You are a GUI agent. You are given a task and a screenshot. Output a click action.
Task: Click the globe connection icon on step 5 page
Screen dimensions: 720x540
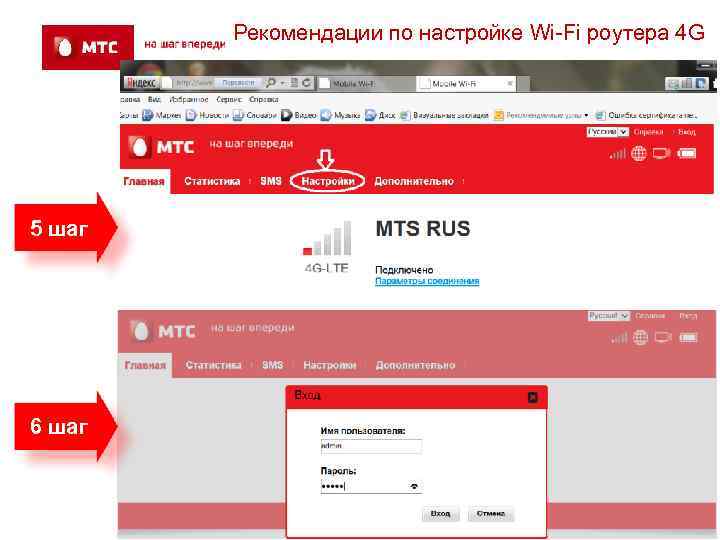[x=639, y=153]
